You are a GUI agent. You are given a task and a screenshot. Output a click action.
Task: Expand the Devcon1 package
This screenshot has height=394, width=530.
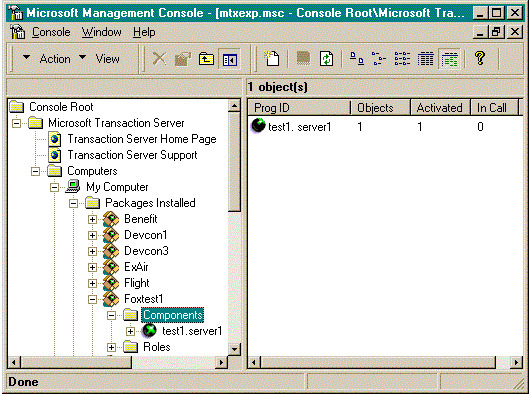click(92, 236)
